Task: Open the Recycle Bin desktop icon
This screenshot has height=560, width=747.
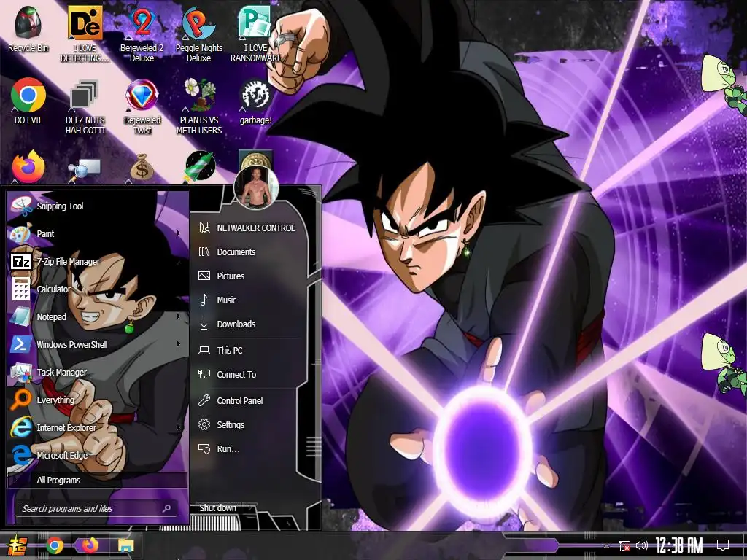Action: pos(28,29)
